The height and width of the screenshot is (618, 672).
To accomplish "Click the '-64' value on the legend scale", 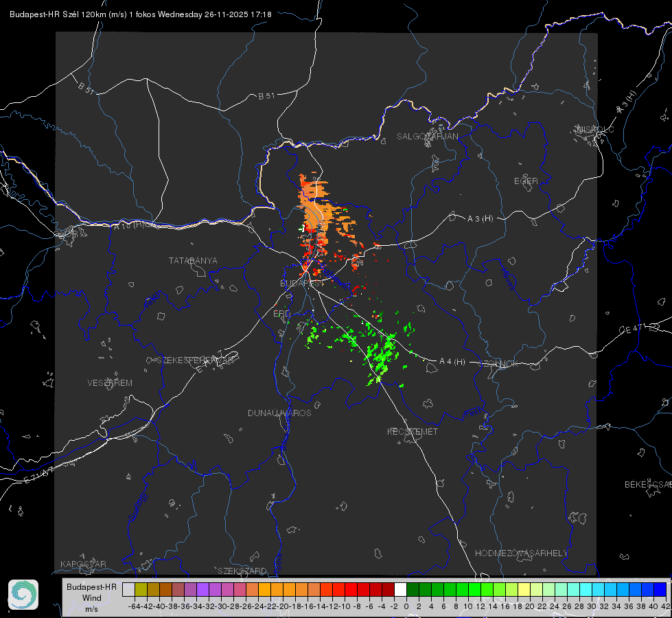I will pos(135,606).
